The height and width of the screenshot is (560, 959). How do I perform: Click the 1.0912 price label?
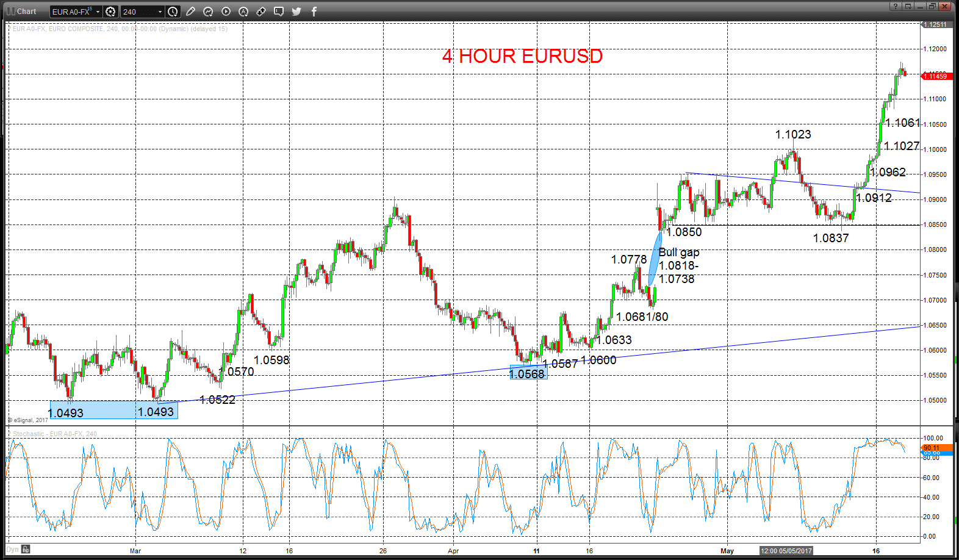(874, 198)
